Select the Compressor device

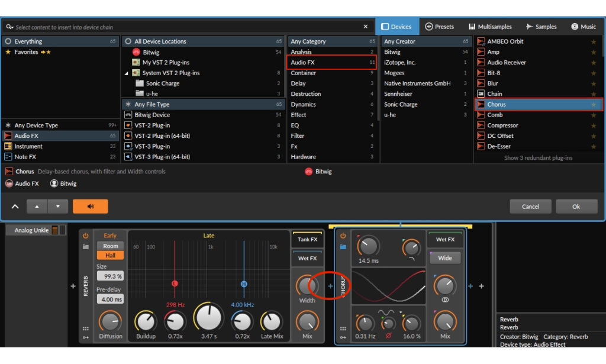coord(539,125)
